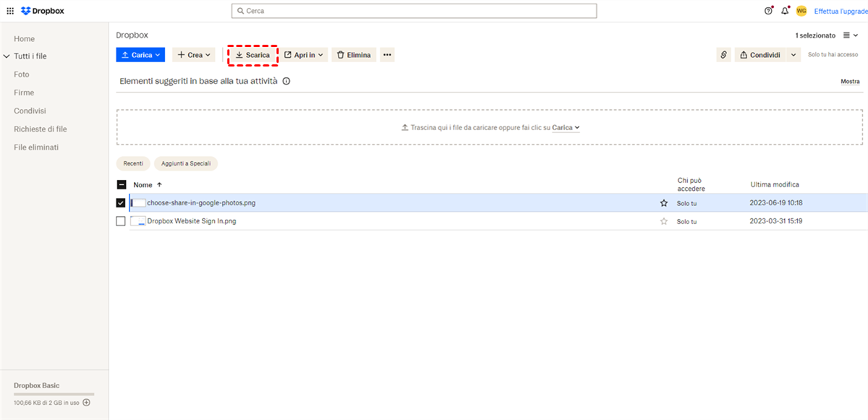Viewport: 868px width, 420px height.
Task: Click the storage usage progress bar
Action: click(x=54, y=395)
